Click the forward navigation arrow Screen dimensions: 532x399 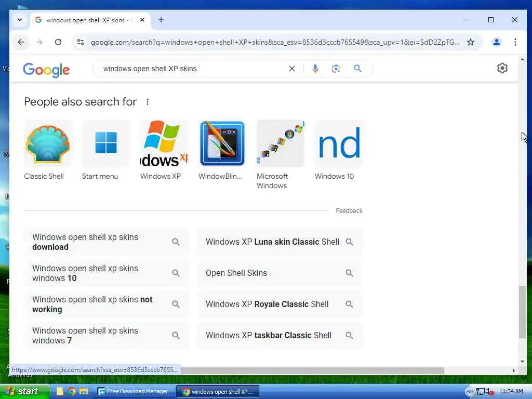coord(39,42)
